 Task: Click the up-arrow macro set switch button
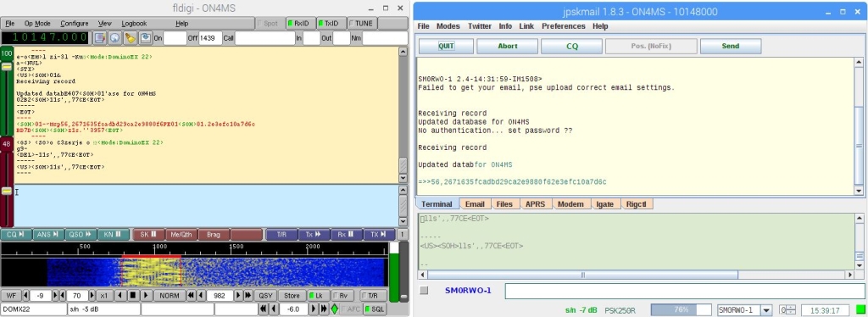(x=403, y=235)
